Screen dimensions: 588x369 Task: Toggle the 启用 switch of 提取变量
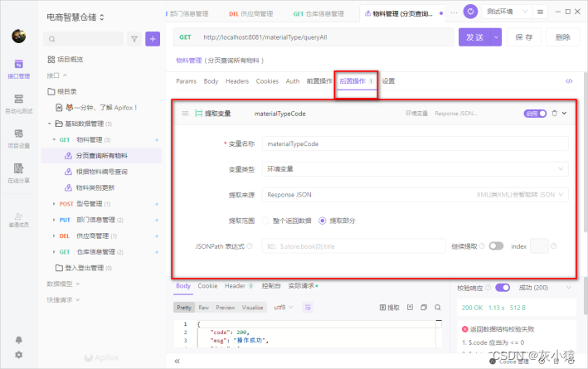tap(535, 114)
